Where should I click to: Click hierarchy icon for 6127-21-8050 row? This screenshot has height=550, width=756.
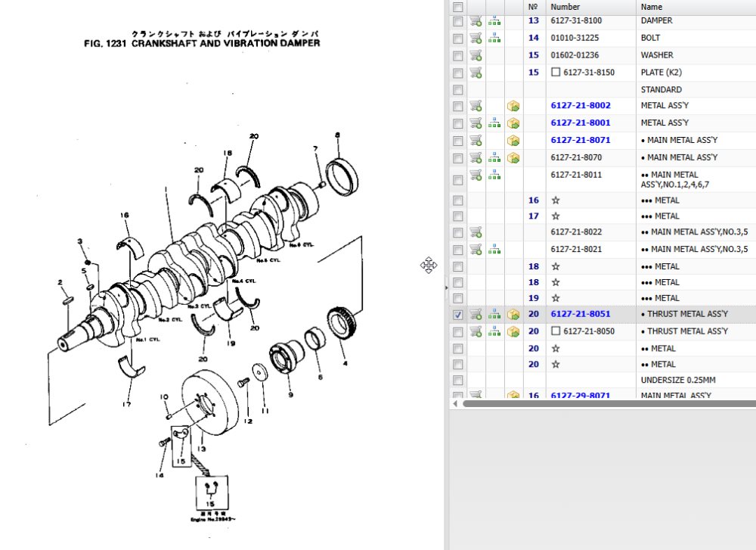(494, 331)
